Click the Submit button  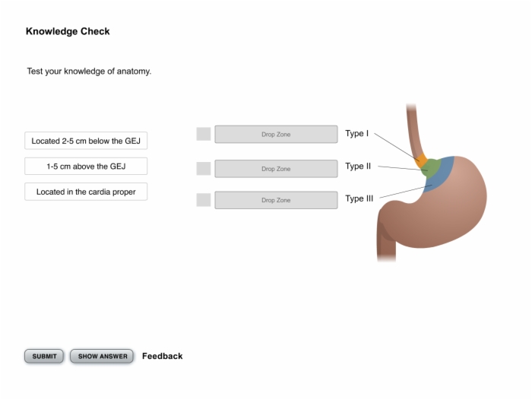click(x=44, y=356)
